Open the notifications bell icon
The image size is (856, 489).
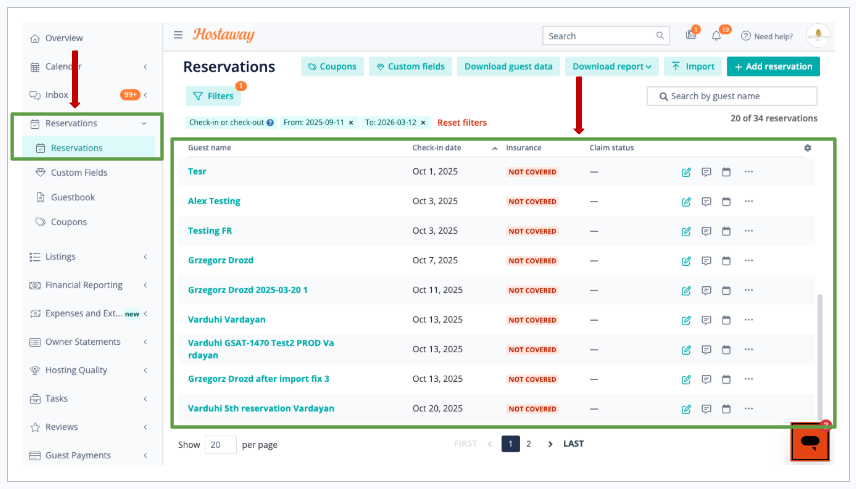coord(716,36)
